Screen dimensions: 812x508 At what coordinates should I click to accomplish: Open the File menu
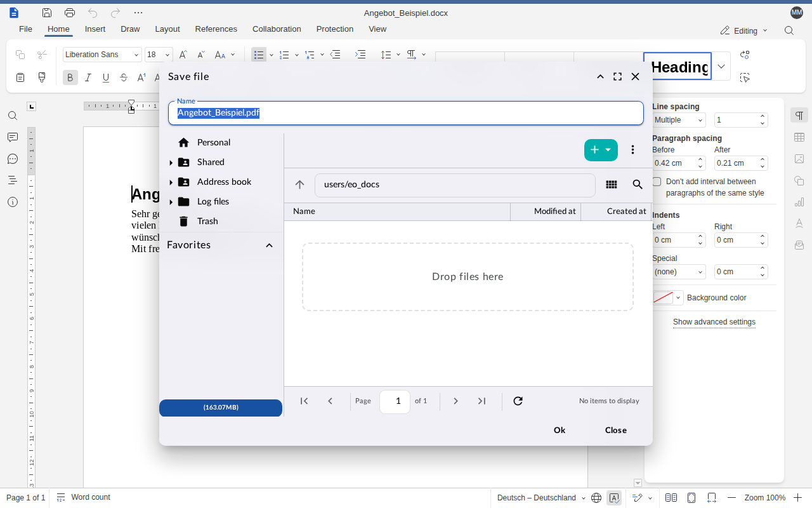(25, 29)
